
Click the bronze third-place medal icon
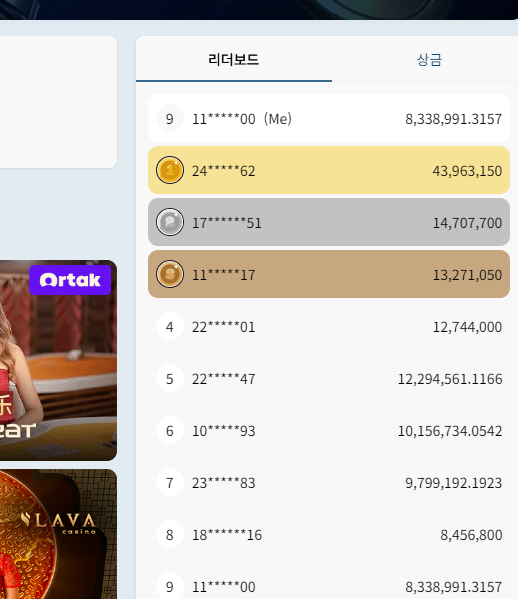[x=170, y=274]
